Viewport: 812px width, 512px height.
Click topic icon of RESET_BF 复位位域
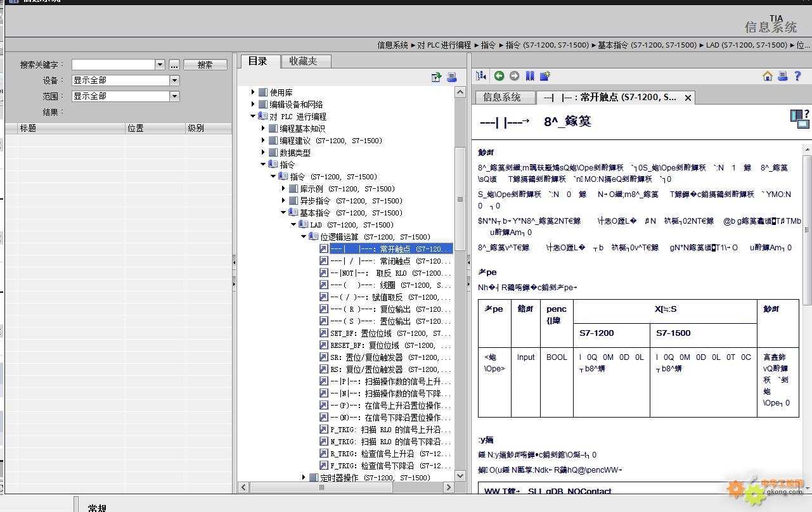(x=324, y=345)
